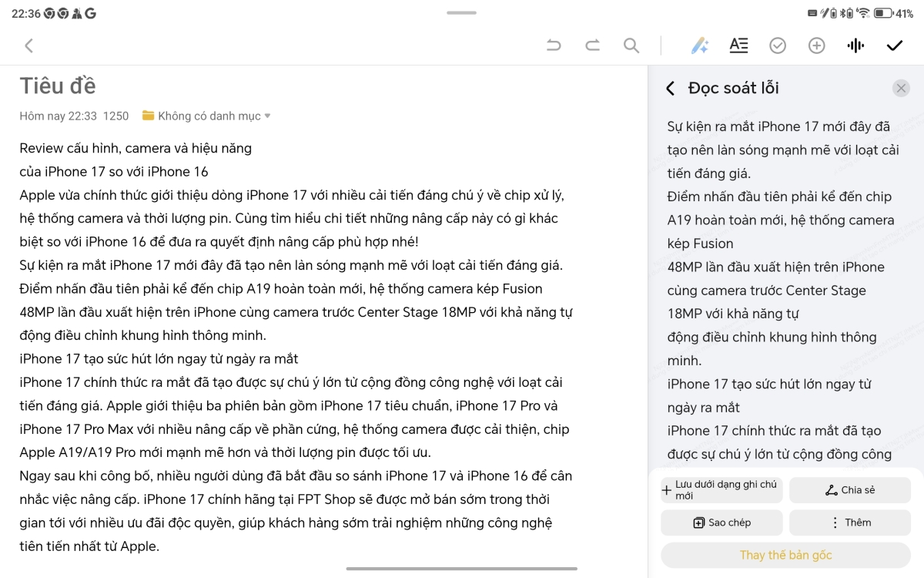Close the Đọc soát lỗi panel
This screenshot has width=924, height=578.
pyautogui.click(x=901, y=88)
